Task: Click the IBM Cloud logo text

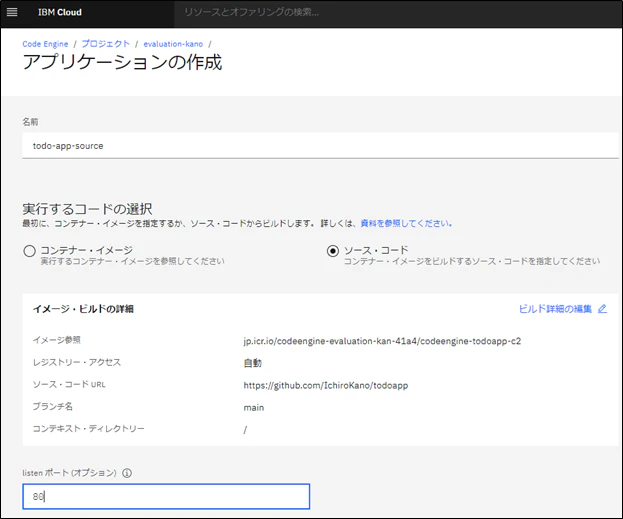Action: point(60,12)
